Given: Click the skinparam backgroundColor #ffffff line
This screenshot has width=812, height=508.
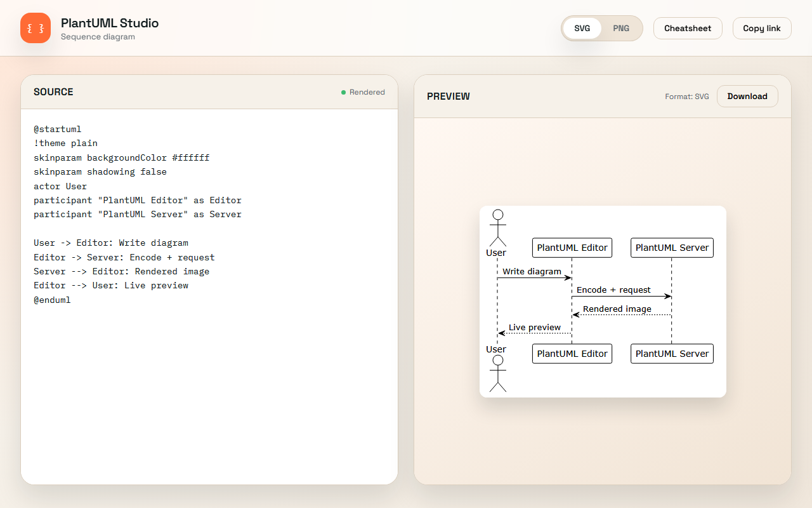Looking at the screenshot, I should [x=122, y=157].
